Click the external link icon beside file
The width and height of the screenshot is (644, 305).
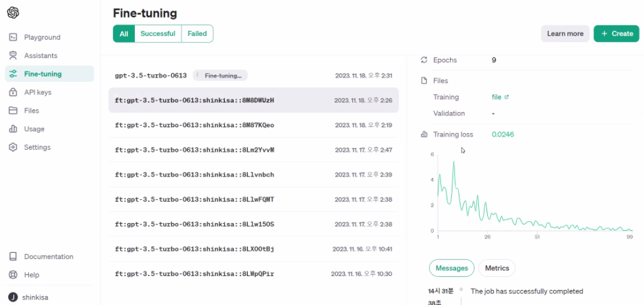(506, 97)
